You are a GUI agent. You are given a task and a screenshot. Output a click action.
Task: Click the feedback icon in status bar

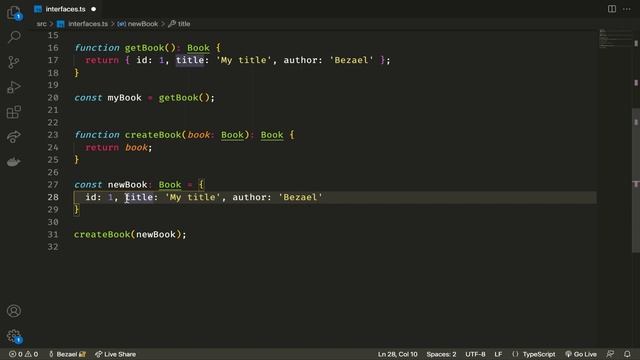610,354
